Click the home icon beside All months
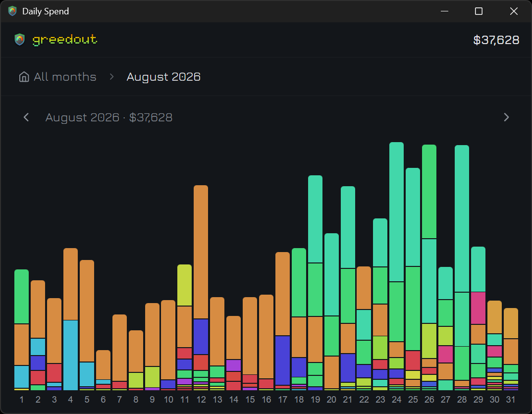Image resolution: width=532 pixels, height=414 pixels. coord(24,77)
